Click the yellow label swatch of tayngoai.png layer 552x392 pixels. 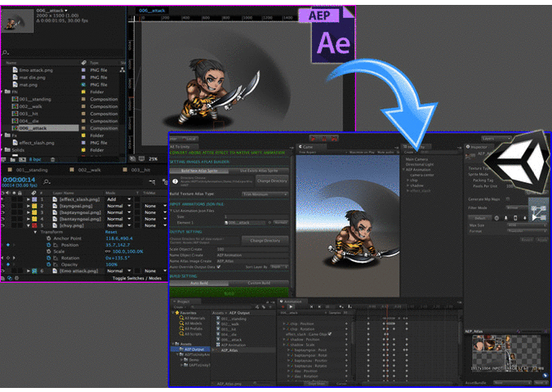pos(34,206)
